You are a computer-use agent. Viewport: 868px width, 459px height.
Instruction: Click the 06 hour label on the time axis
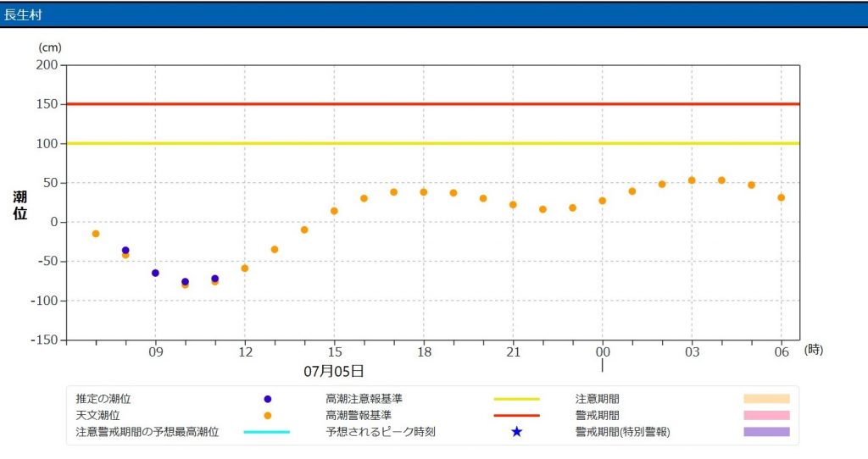782,352
